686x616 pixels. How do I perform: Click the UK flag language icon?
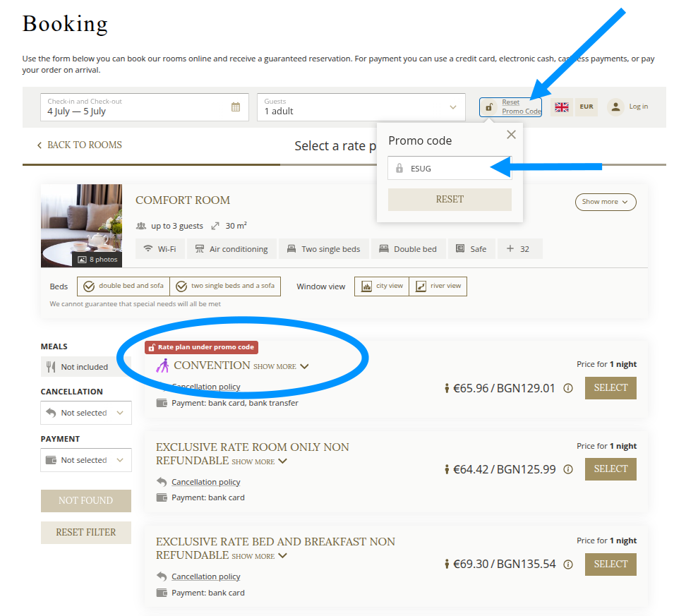(x=562, y=107)
